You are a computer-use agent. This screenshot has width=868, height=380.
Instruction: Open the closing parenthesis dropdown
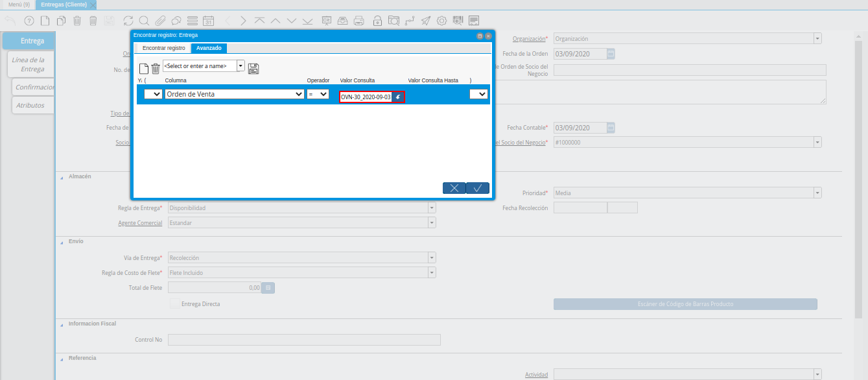pos(478,94)
